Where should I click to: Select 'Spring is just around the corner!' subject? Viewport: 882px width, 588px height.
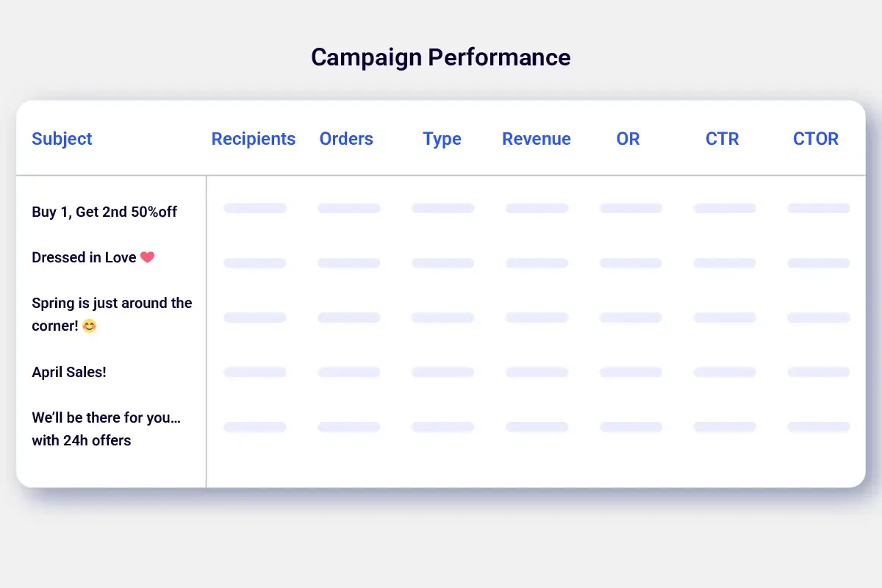112,315
